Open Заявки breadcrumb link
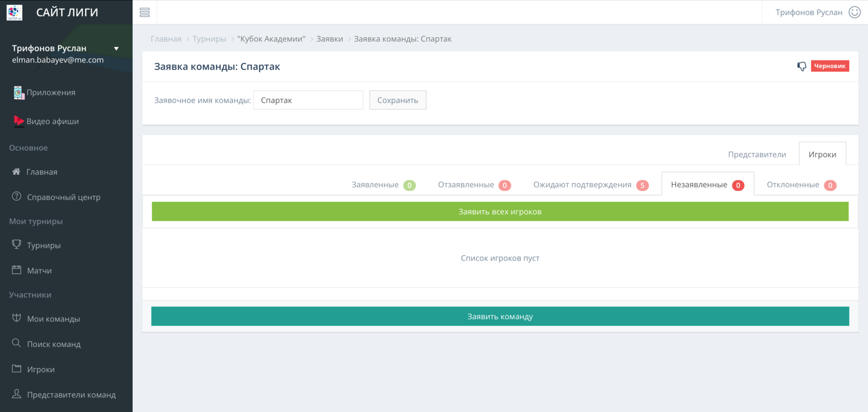This screenshot has width=868, height=412. click(330, 39)
